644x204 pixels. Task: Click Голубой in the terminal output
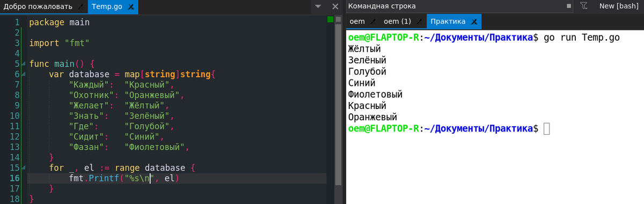tap(368, 71)
